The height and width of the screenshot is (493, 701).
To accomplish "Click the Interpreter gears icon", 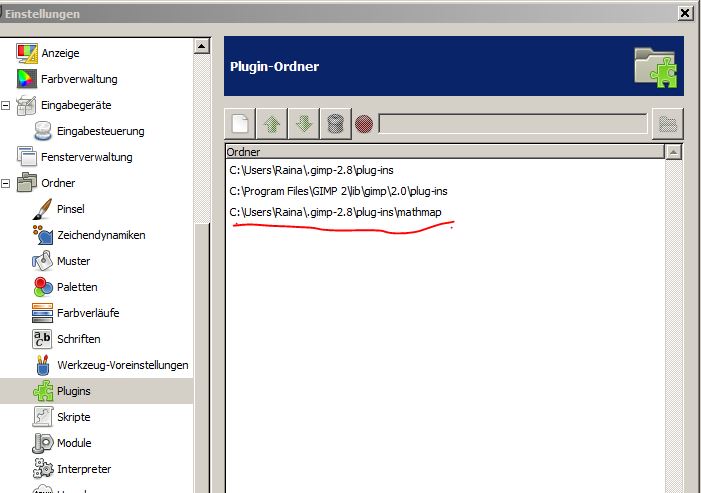I will click(43, 469).
